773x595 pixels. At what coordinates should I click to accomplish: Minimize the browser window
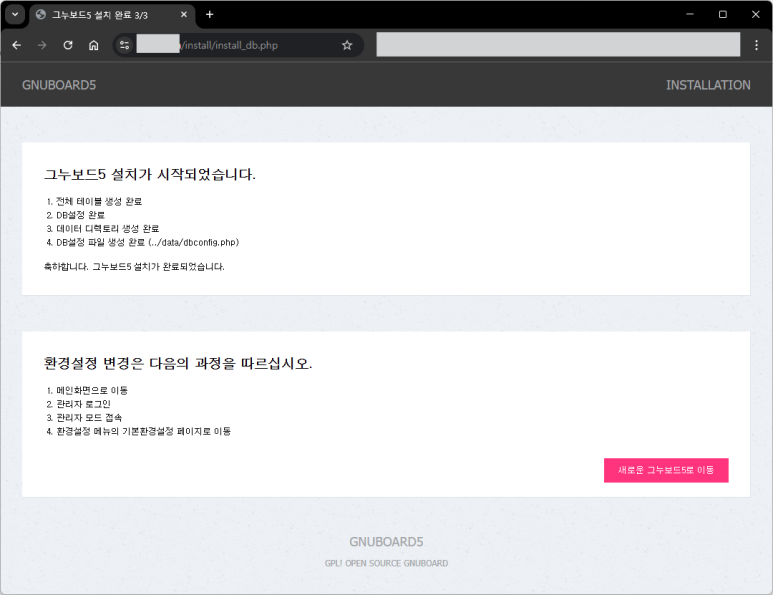690,14
